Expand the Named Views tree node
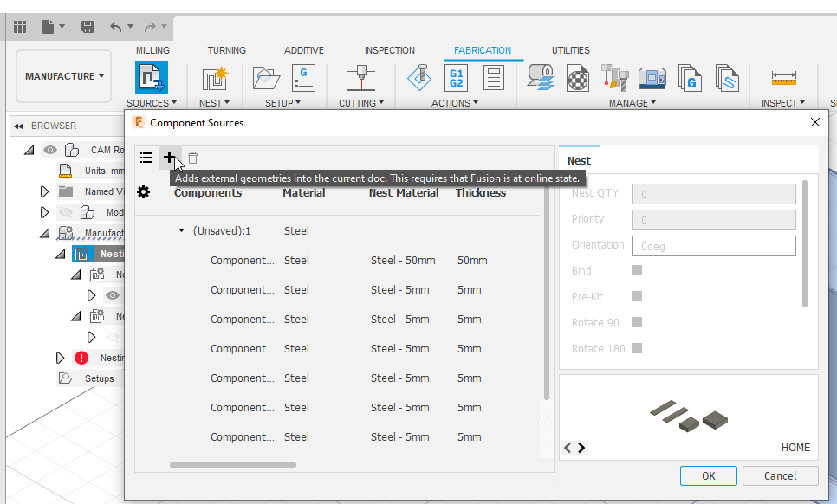837x504 pixels. point(45,191)
